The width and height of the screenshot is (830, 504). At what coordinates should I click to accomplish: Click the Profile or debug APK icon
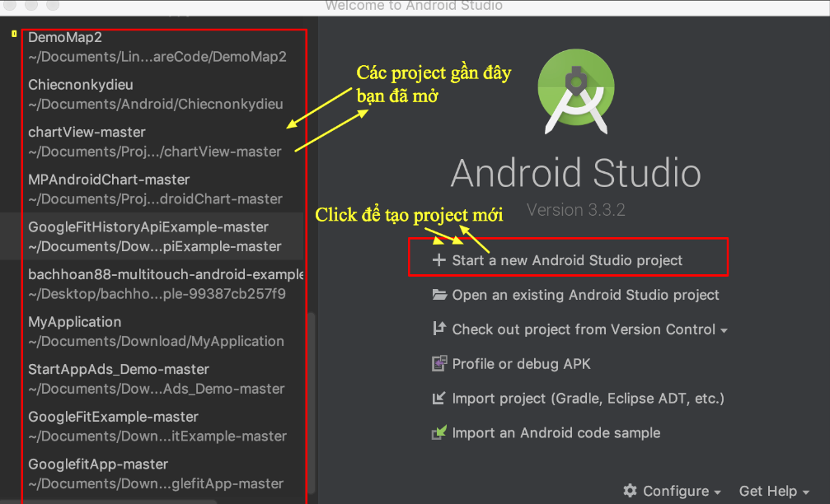[439, 364]
